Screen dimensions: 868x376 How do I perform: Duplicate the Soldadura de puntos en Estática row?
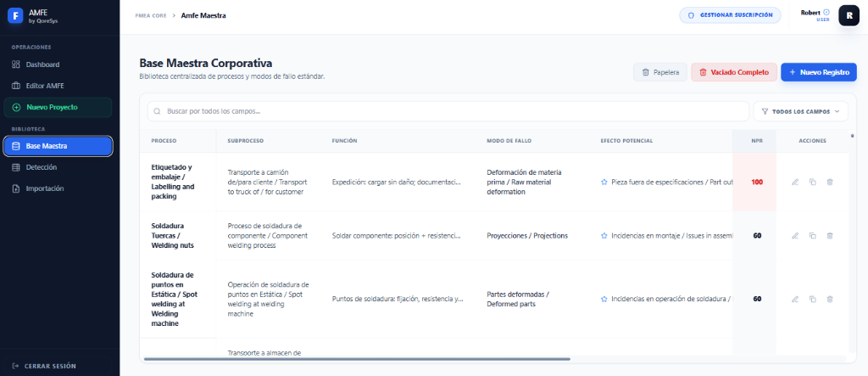pyautogui.click(x=812, y=299)
